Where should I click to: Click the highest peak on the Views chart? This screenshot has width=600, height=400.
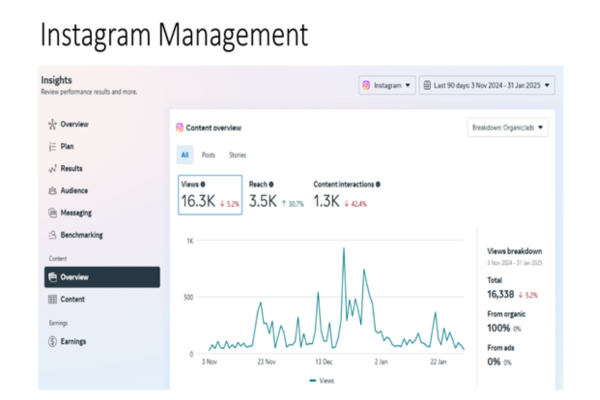click(x=344, y=248)
